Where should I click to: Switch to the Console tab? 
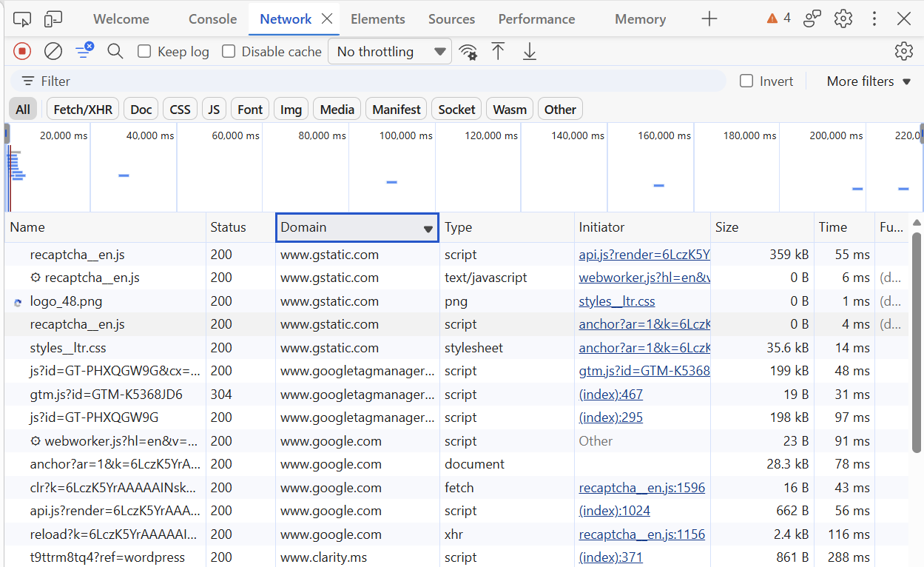click(x=213, y=19)
